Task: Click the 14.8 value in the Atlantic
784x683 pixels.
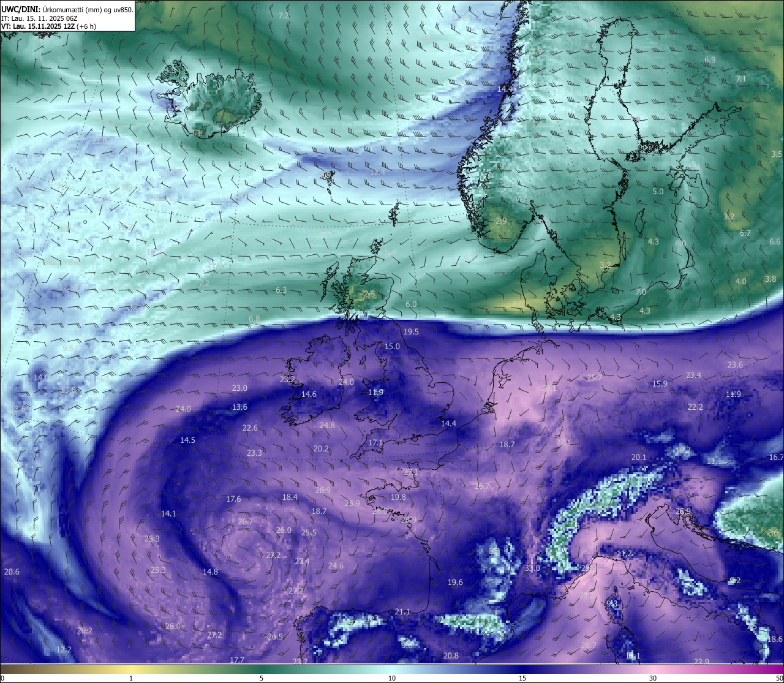Action: pyautogui.click(x=210, y=572)
